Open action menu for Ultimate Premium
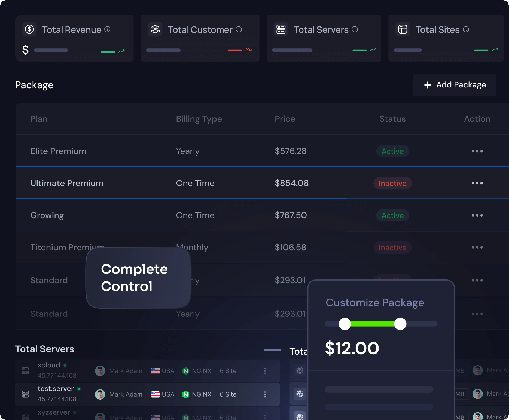The image size is (509, 420). tap(477, 183)
